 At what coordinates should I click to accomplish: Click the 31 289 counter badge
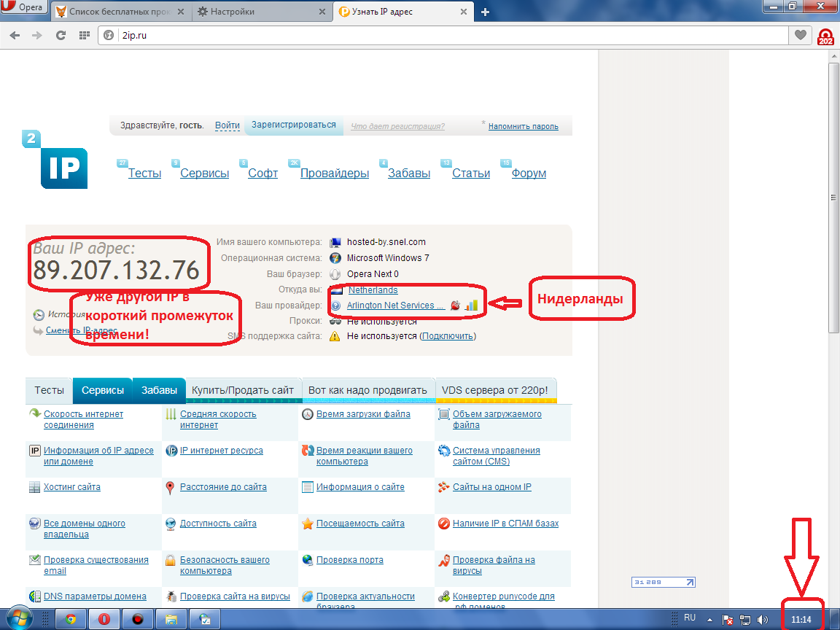pyautogui.click(x=664, y=583)
